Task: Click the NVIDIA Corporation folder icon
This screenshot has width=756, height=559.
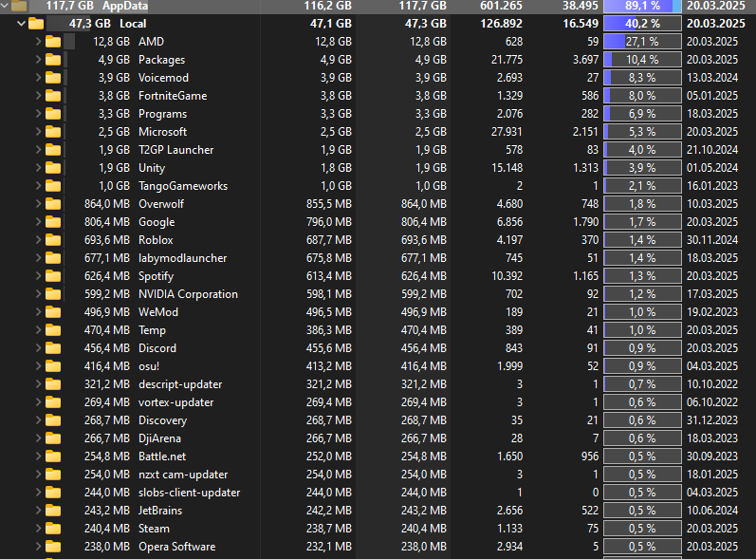Action: (53, 294)
